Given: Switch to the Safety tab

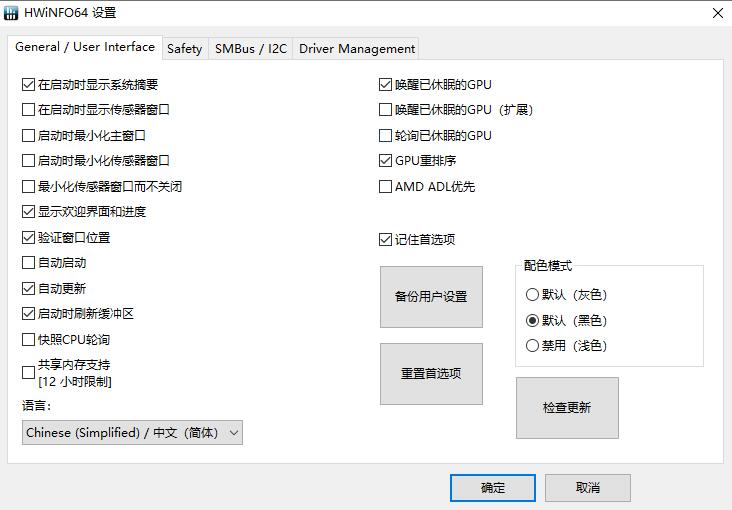Looking at the screenshot, I should (x=184, y=48).
